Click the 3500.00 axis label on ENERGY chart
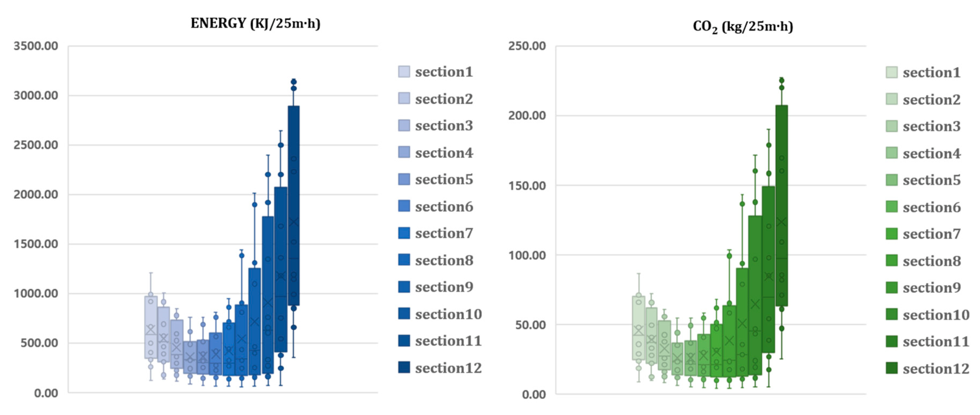The width and height of the screenshot is (980, 415). [x=36, y=46]
